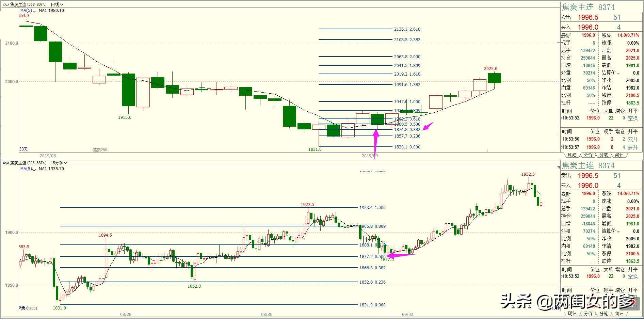
Task: Click the 09/03 date label on the 15-minute chart
Action: pos(407,315)
